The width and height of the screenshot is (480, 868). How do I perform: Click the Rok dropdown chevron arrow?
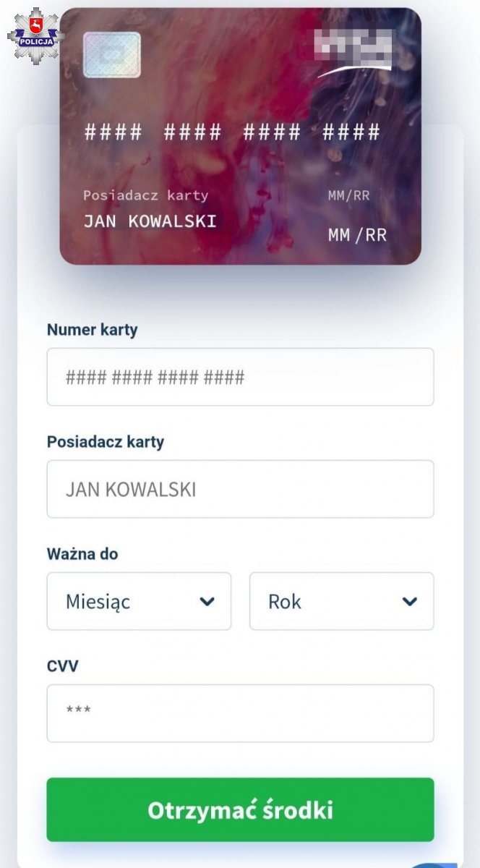[x=410, y=601]
